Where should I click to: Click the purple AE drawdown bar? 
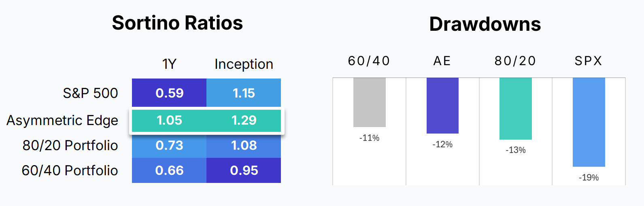pos(442,105)
